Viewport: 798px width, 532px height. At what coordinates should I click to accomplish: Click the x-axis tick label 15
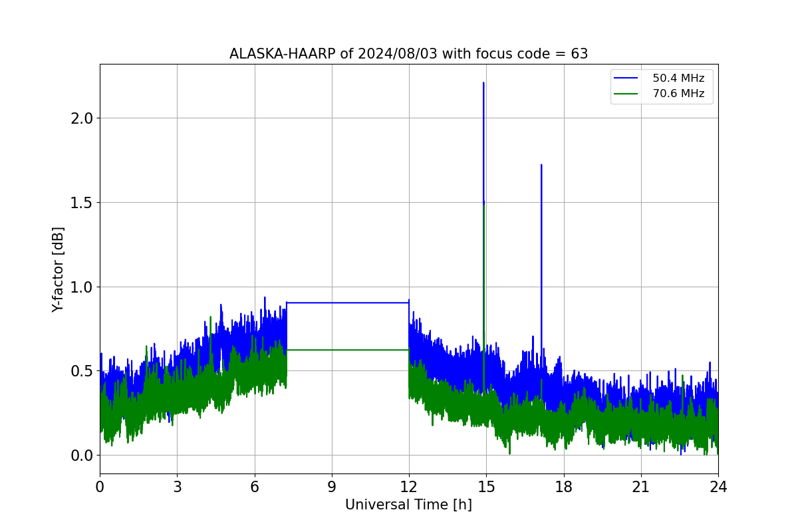pos(486,487)
